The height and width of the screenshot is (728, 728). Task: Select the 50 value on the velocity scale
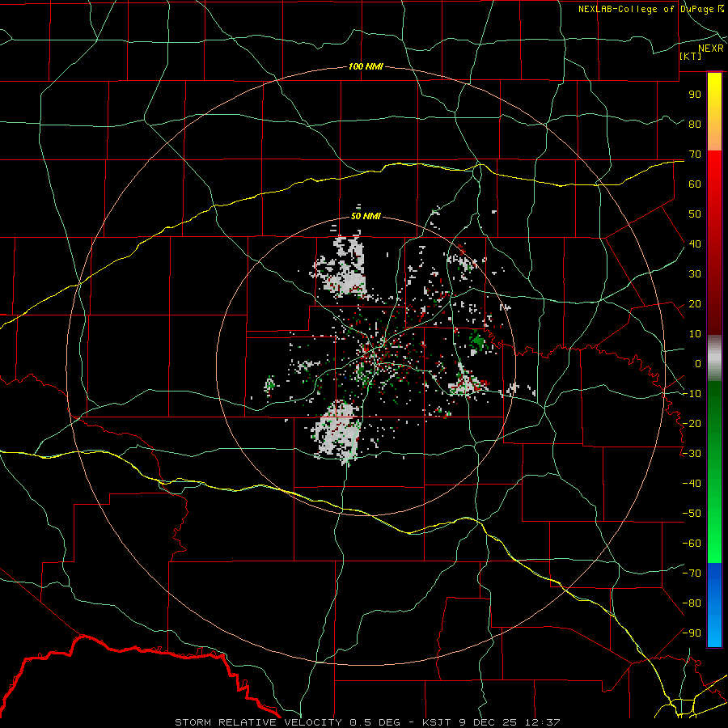pos(695,214)
